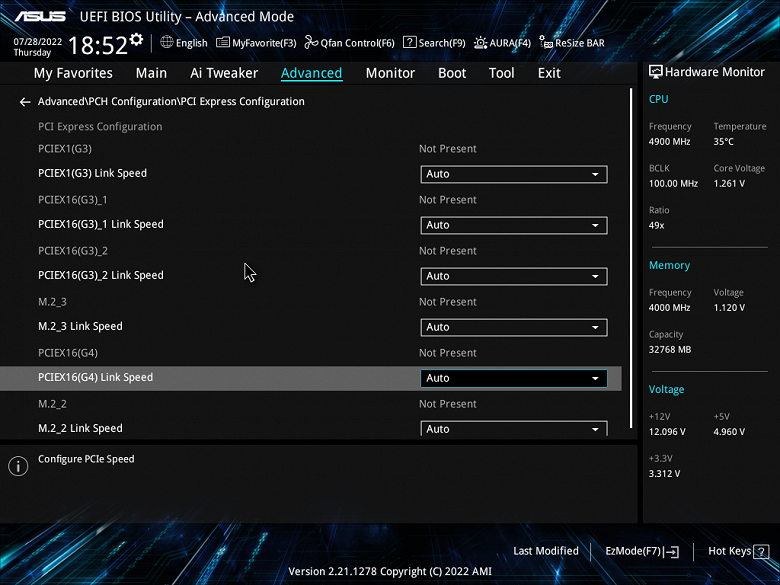780x585 pixels.
Task: Open PCIEX1(G3) Link Speed dropdown
Action: (x=514, y=174)
